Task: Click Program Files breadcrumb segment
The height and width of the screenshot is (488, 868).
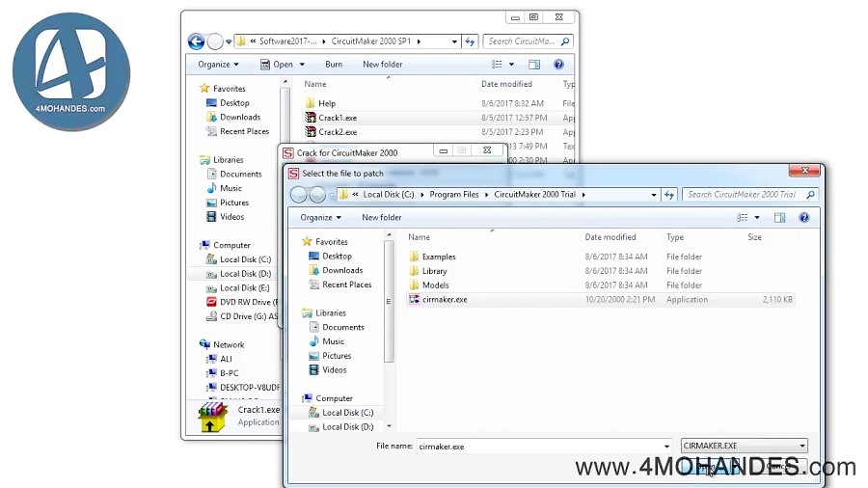Action: click(454, 195)
